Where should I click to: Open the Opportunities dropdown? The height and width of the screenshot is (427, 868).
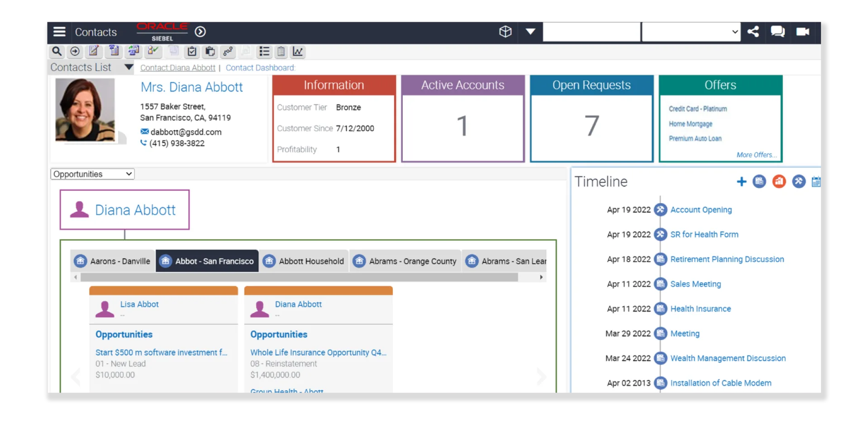92,174
